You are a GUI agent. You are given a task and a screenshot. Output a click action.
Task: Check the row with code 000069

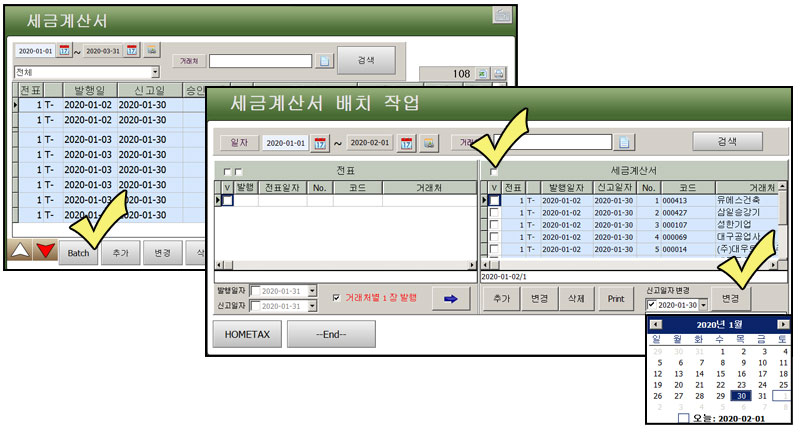[x=494, y=237]
